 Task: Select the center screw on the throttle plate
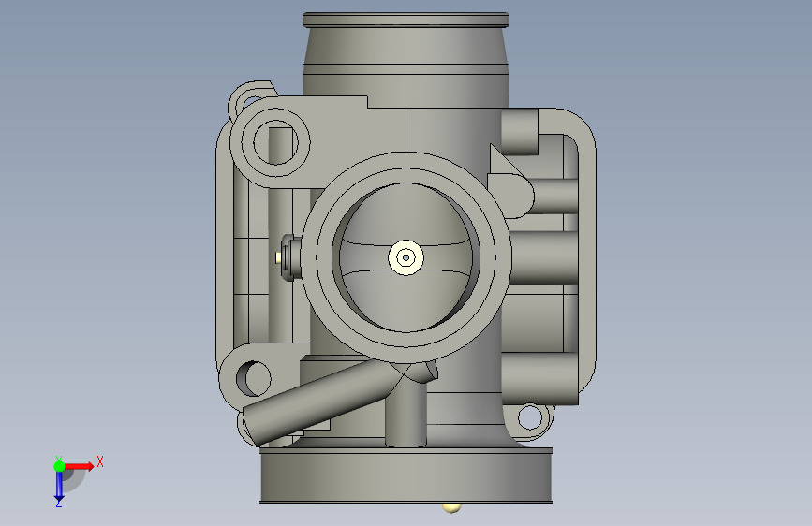[406, 257]
